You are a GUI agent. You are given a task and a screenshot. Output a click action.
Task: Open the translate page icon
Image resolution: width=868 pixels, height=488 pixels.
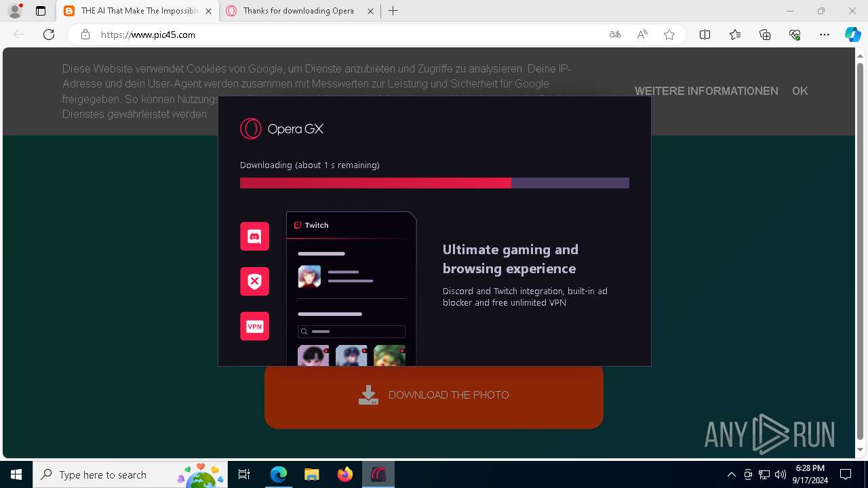(x=615, y=35)
